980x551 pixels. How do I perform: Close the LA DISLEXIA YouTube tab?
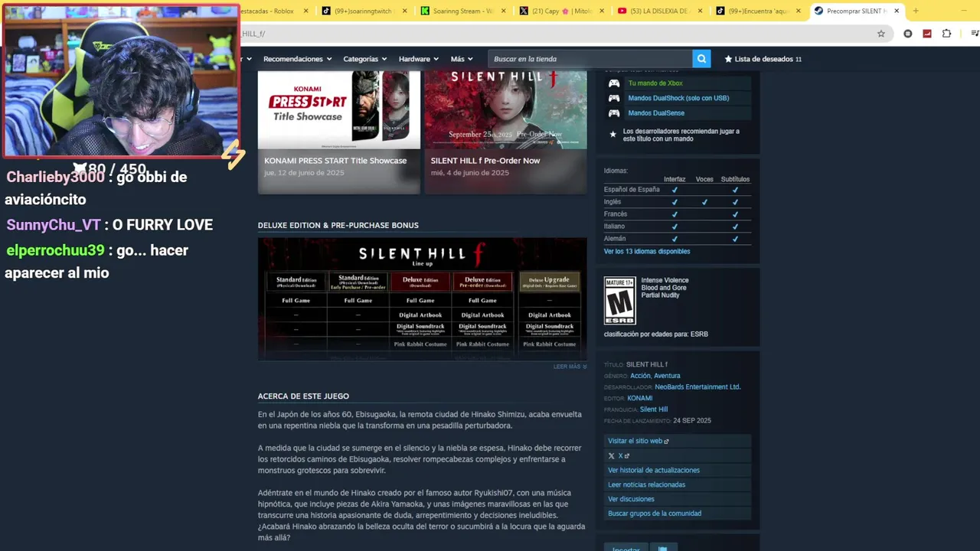700,11
